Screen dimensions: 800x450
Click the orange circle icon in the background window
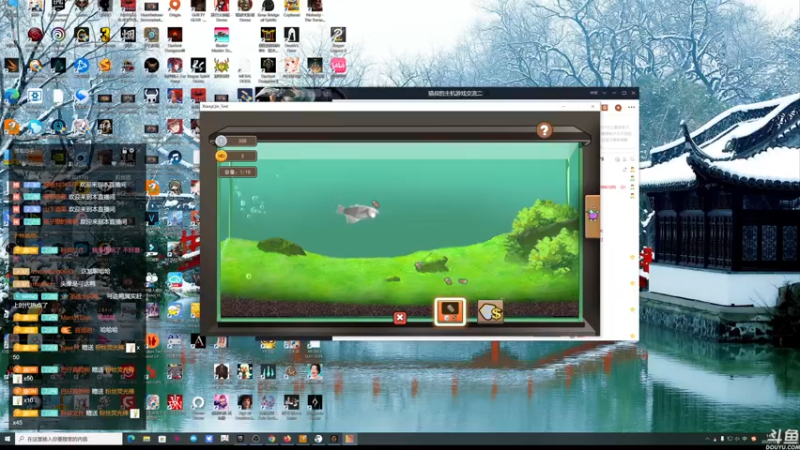pyautogui.click(x=618, y=108)
